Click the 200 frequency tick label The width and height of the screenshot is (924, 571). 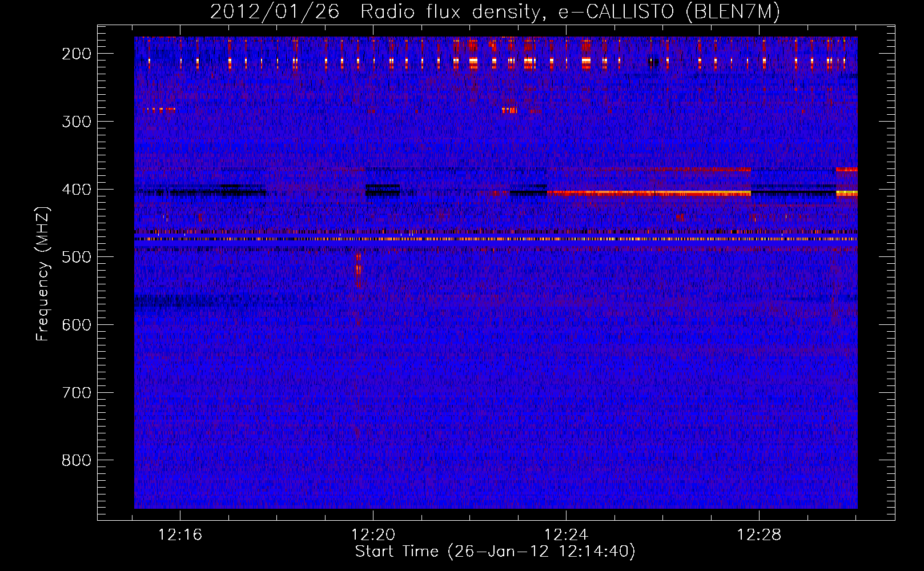point(77,54)
